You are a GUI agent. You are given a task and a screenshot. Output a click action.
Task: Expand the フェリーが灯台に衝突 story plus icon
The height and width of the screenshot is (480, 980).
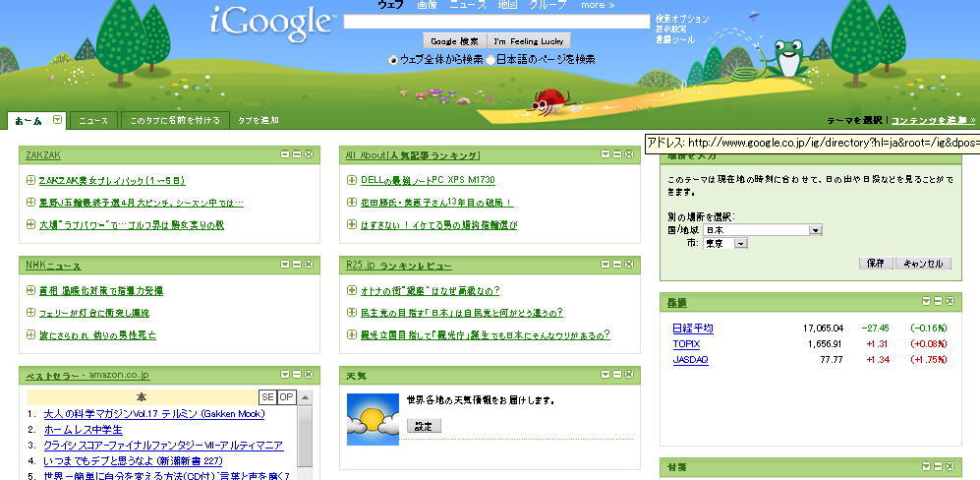30,312
